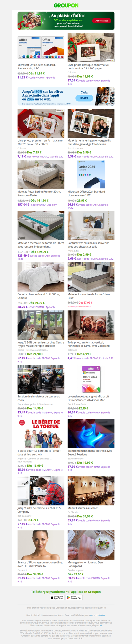This screenshot has width=132, height=644.
Task: Open Menu gastronomique Den Boomgaard image
Action: [x=91, y=545]
